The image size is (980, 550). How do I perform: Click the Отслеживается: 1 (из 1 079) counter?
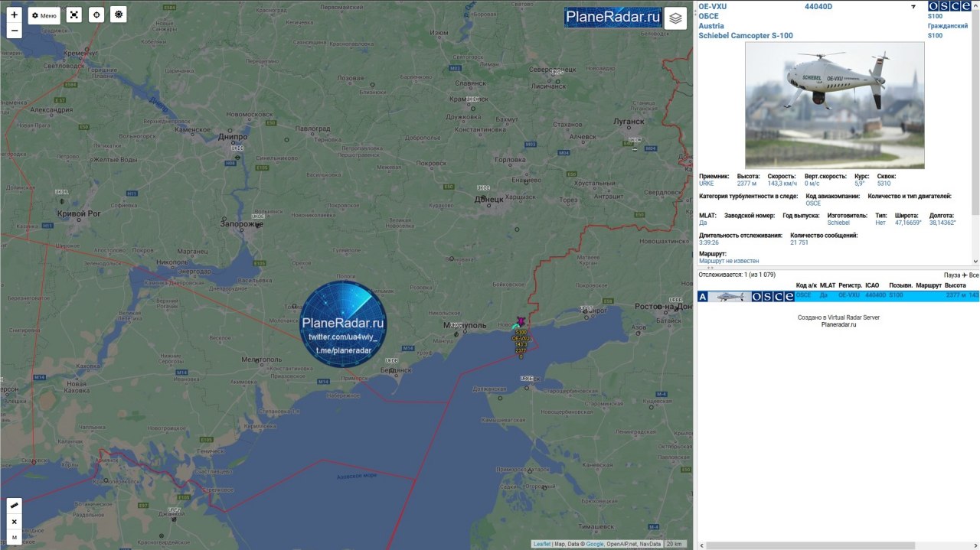coord(737,275)
